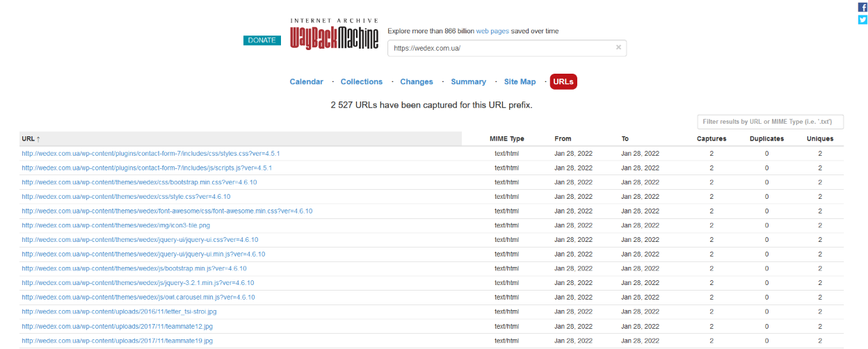Screen dimensions: 868x349
Task: Open the teammate19.jpg URL link
Action: pos(117,341)
